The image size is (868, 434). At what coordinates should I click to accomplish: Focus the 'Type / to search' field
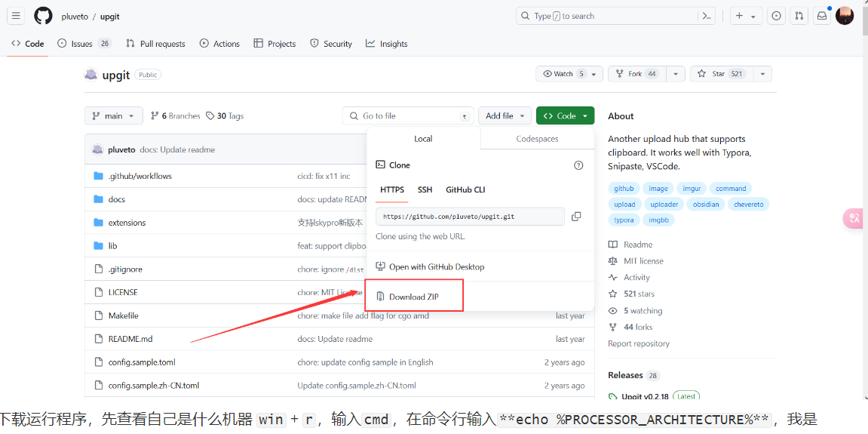[615, 16]
